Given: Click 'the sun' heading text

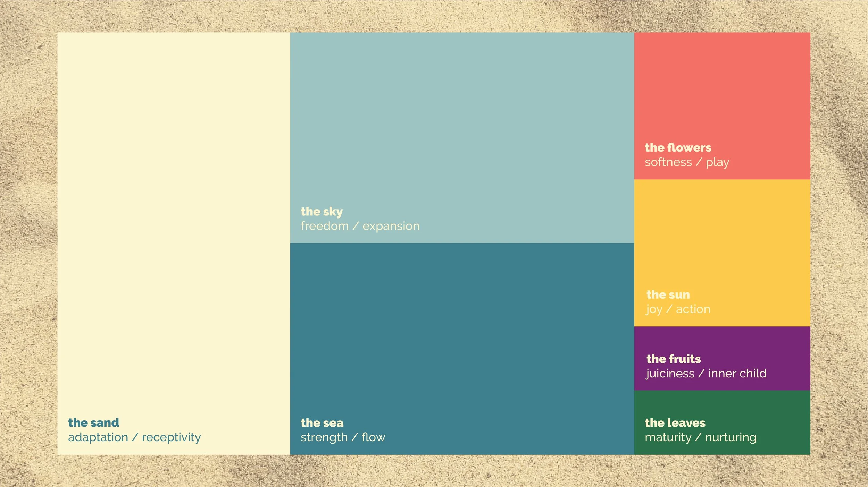Looking at the screenshot, I should coord(668,294).
